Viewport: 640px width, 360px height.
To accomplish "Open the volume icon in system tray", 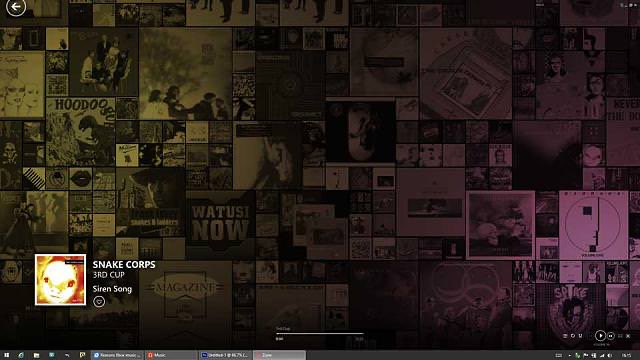I will coord(610,356).
